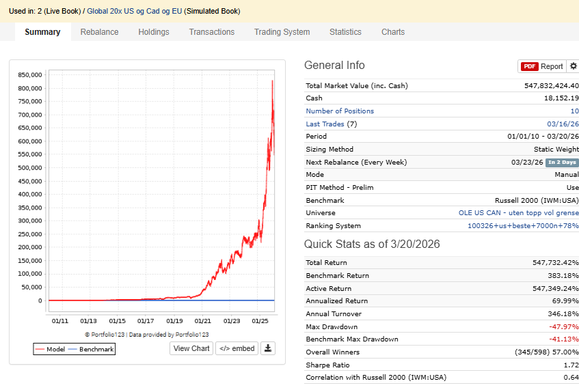This screenshot has width=579, height=392.
Task: Open the Statistics tab
Action: coord(345,32)
